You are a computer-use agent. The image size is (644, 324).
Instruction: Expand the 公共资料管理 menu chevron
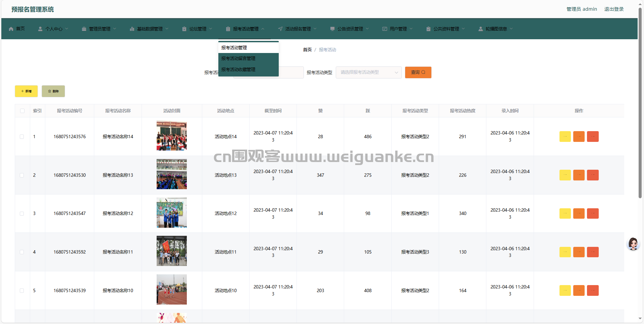pyautogui.click(x=464, y=29)
